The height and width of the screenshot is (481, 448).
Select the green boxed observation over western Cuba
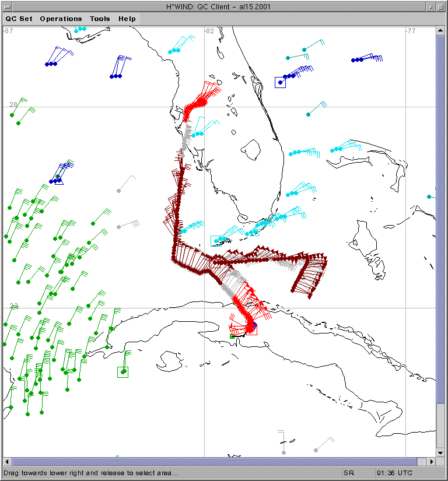[x=123, y=372]
